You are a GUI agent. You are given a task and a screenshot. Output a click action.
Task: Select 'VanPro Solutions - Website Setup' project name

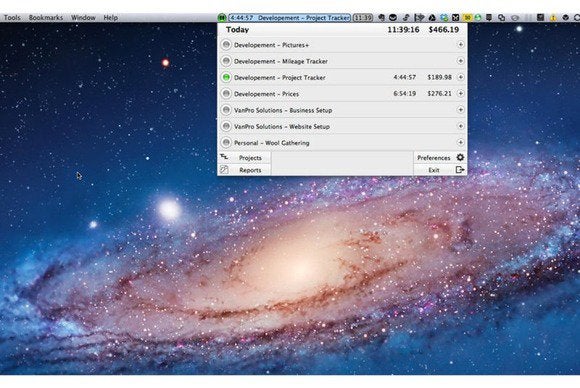click(x=281, y=126)
